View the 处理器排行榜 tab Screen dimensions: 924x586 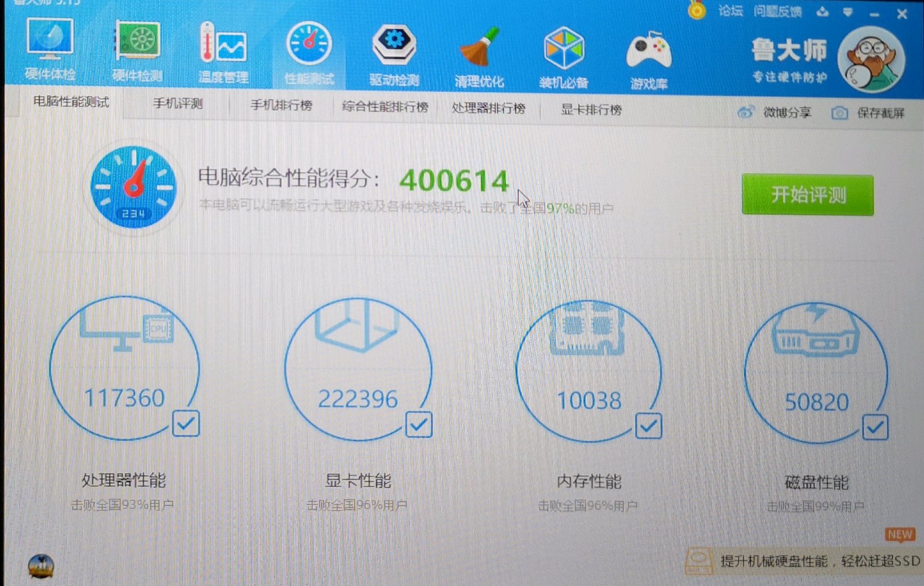(x=488, y=108)
